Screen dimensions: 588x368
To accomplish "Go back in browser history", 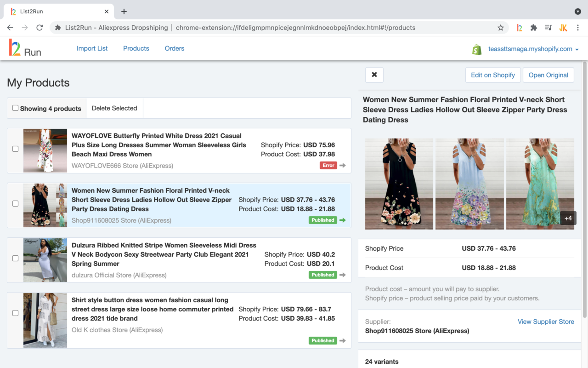I will click(x=10, y=28).
